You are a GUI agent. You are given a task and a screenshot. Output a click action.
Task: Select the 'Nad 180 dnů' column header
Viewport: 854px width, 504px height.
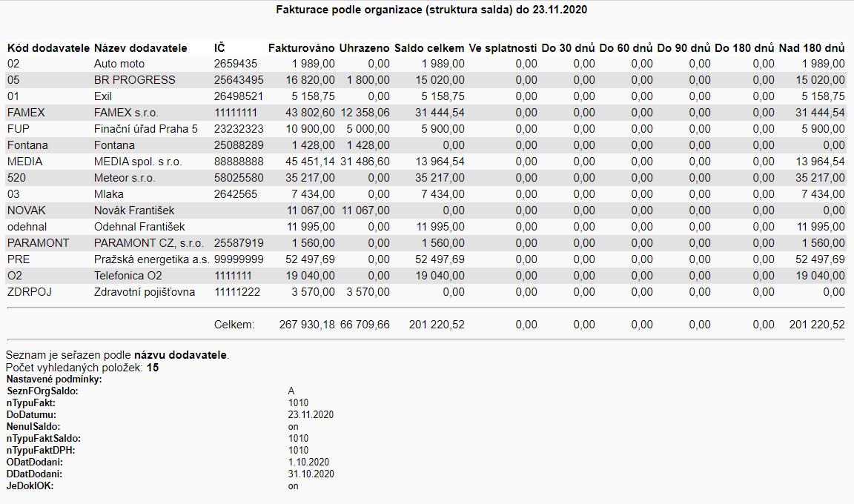click(812, 47)
